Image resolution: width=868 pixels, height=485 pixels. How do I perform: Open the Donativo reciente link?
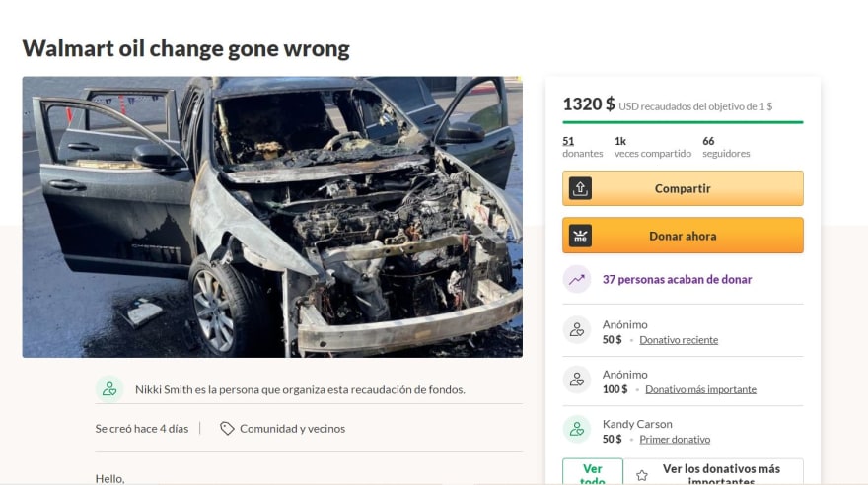[679, 340]
